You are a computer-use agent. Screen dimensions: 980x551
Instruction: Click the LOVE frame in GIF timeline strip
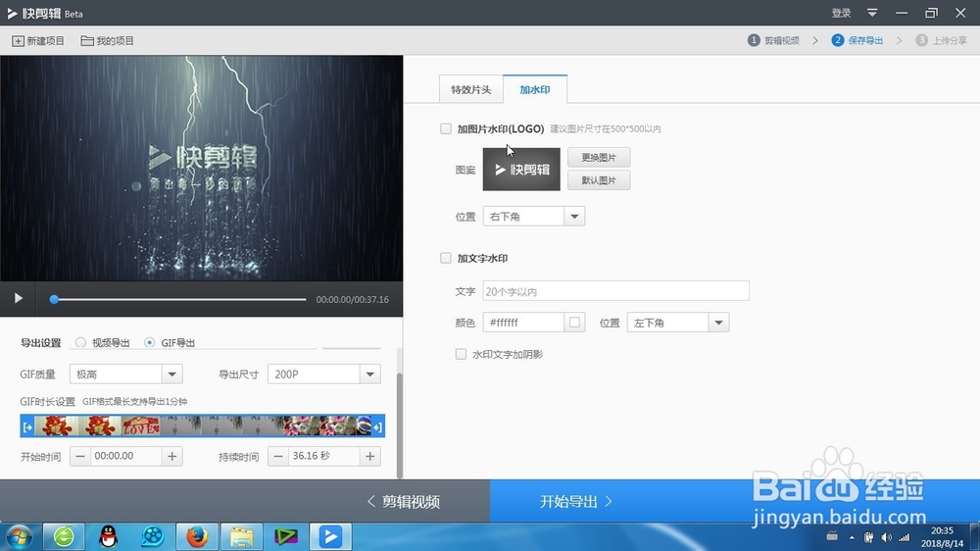tap(140, 426)
